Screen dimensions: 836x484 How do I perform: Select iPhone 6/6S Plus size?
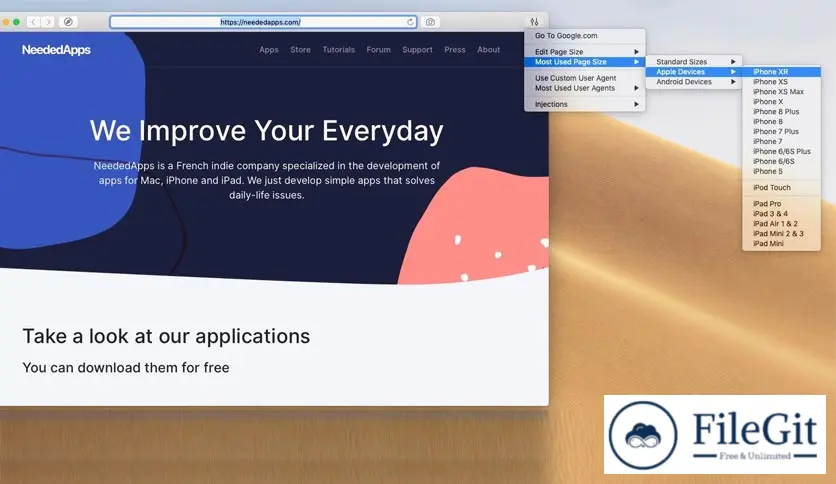(x=782, y=151)
